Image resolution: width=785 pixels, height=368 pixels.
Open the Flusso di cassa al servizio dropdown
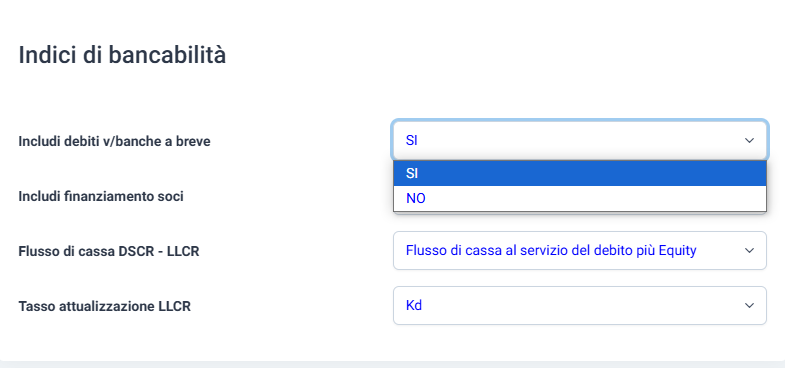[x=580, y=250]
